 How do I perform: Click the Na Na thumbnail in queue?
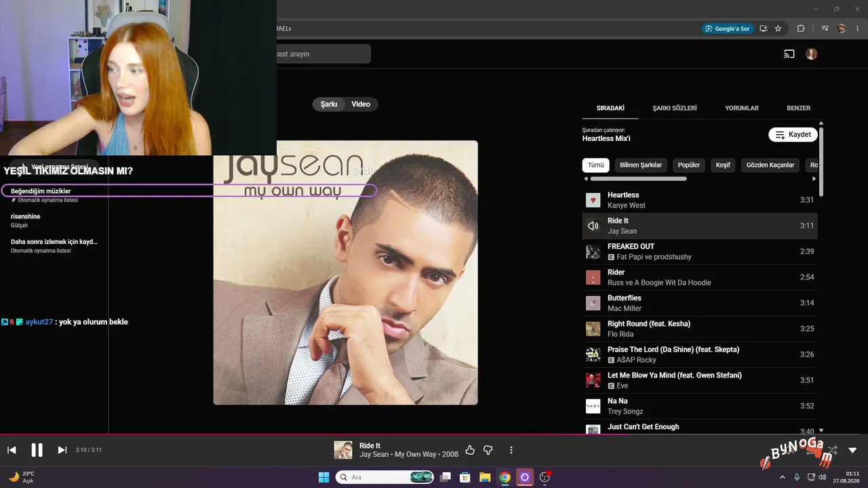593,406
